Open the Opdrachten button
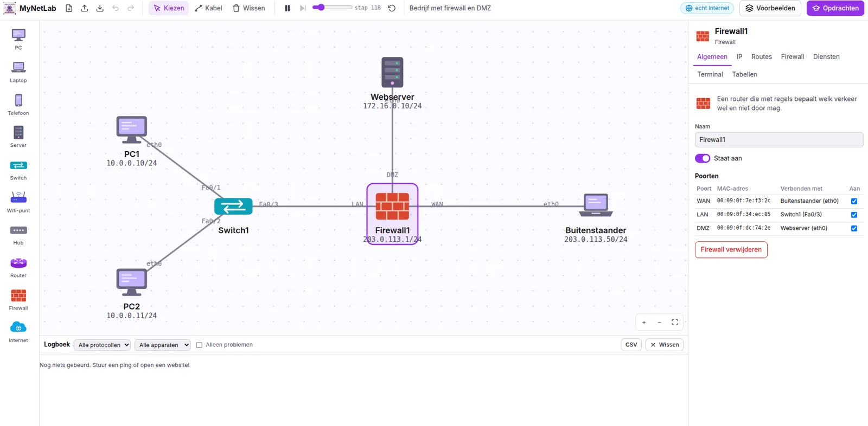 tap(835, 8)
